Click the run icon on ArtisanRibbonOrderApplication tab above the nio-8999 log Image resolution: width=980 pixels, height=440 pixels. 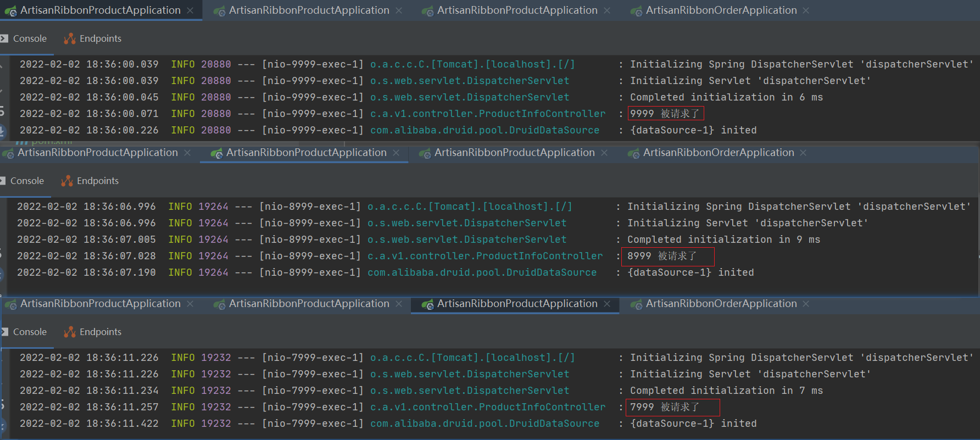tap(633, 153)
